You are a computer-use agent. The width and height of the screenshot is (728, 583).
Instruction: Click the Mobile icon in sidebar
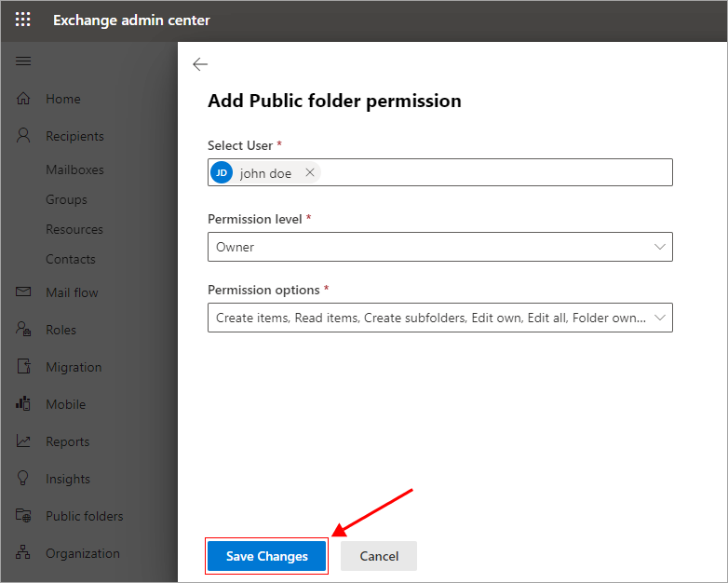pyautogui.click(x=24, y=404)
